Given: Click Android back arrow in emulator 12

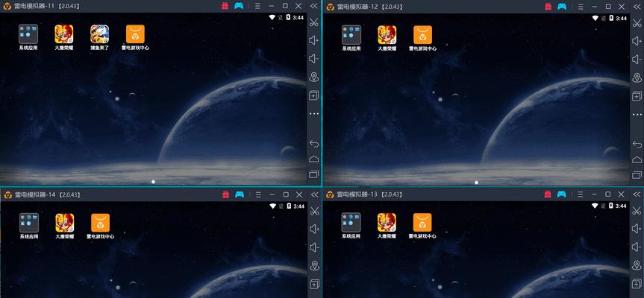Looking at the screenshot, I should pyautogui.click(x=637, y=145).
